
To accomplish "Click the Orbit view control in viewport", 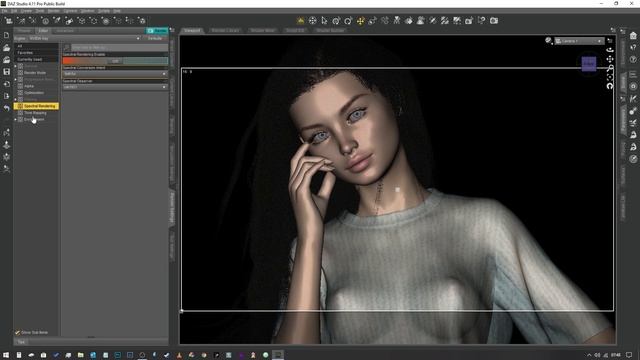I will tap(610, 50).
